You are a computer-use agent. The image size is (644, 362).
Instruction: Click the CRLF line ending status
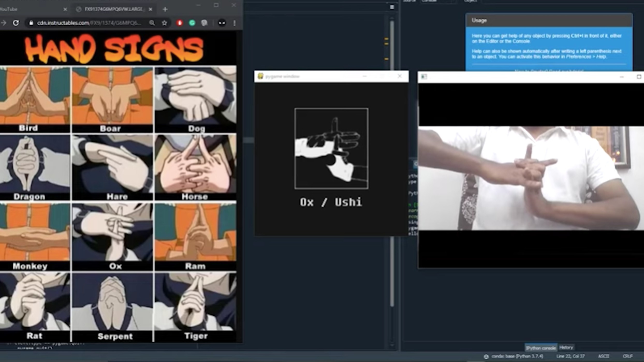[628, 356]
